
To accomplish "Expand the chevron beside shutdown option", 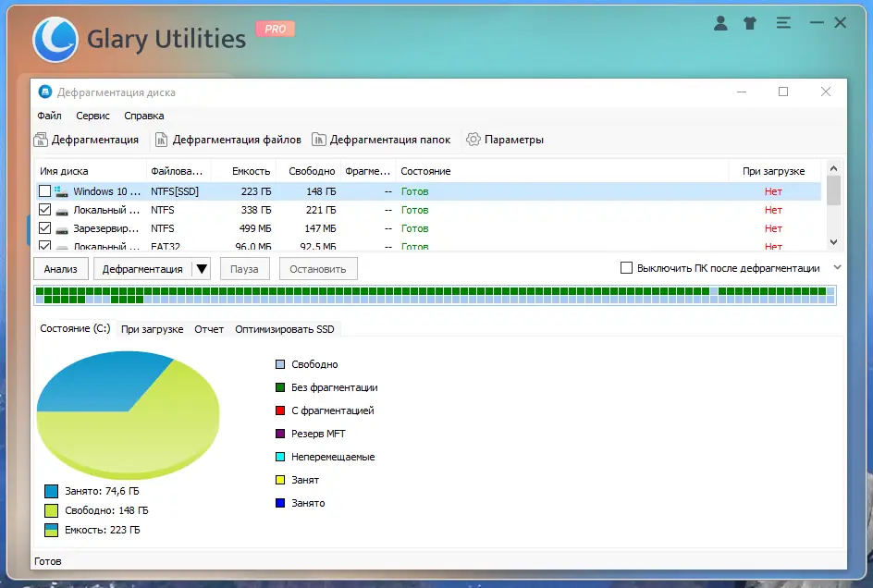I will [x=837, y=268].
